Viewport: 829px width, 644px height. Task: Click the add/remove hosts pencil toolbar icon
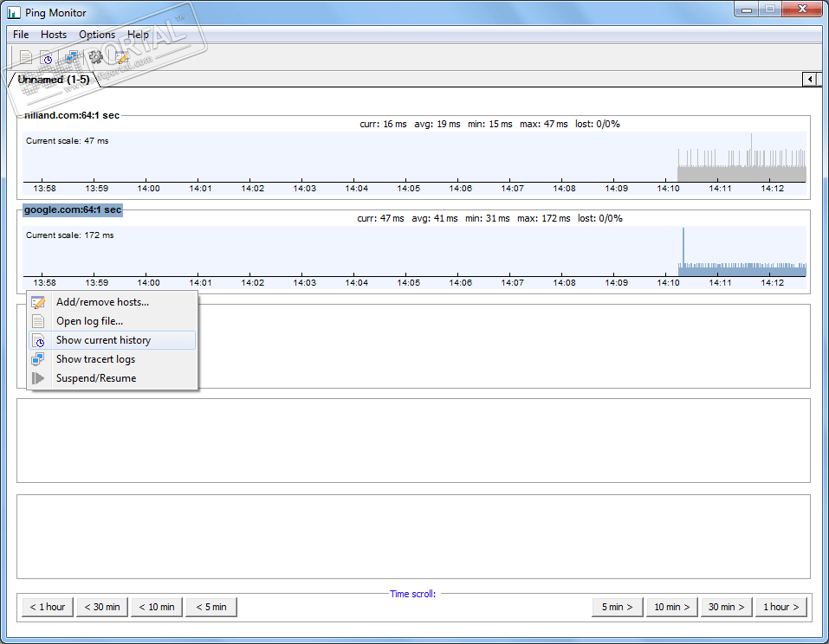122,56
